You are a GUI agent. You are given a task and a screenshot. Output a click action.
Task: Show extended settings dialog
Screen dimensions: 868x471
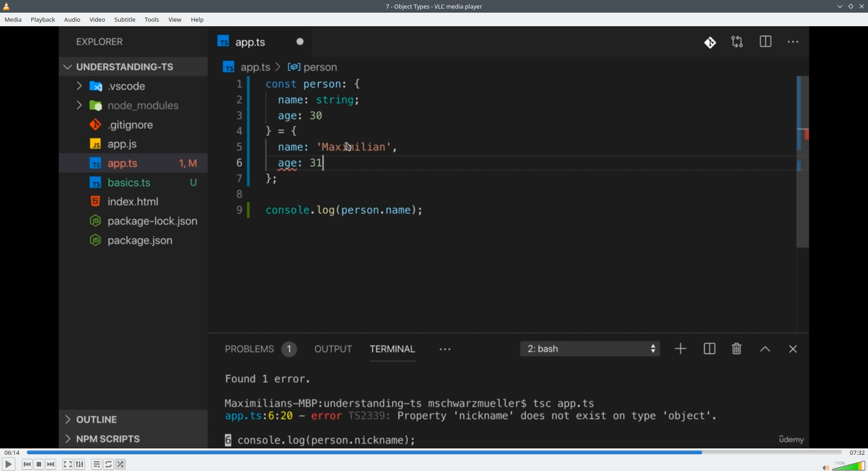(80, 464)
